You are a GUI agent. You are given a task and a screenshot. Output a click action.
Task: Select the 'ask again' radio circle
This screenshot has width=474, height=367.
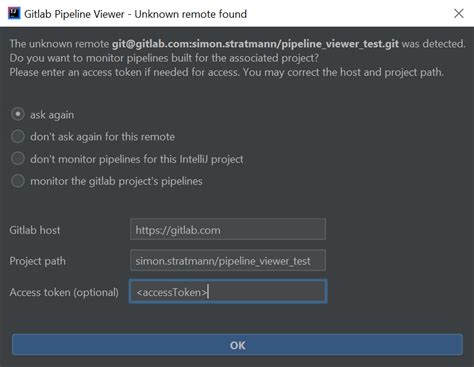pos(18,114)
